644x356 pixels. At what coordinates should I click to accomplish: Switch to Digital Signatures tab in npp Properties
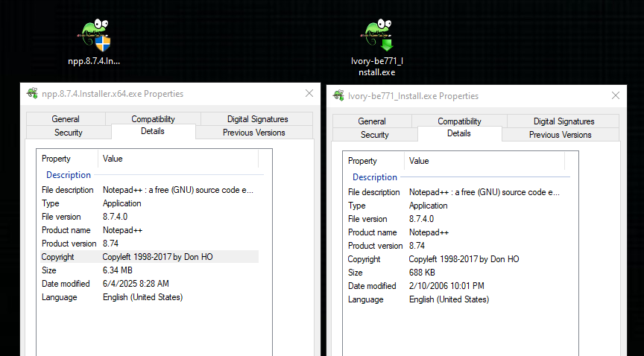[247, 119]
